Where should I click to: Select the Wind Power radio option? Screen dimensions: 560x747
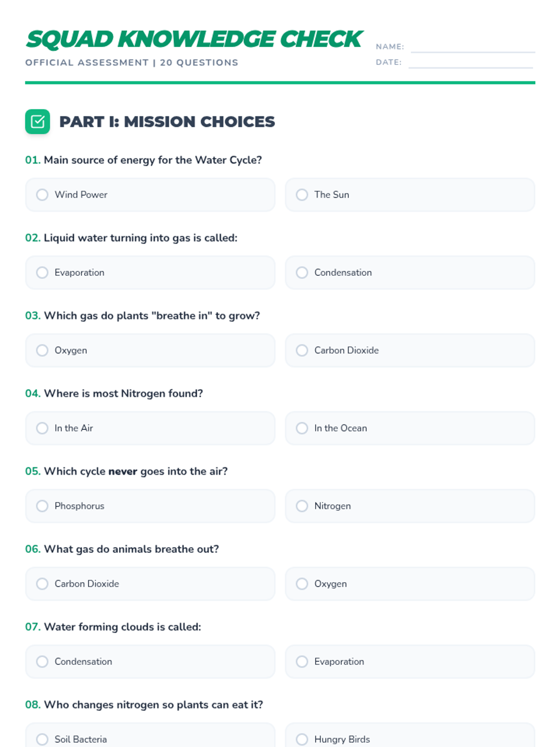[x=42, y=195]
